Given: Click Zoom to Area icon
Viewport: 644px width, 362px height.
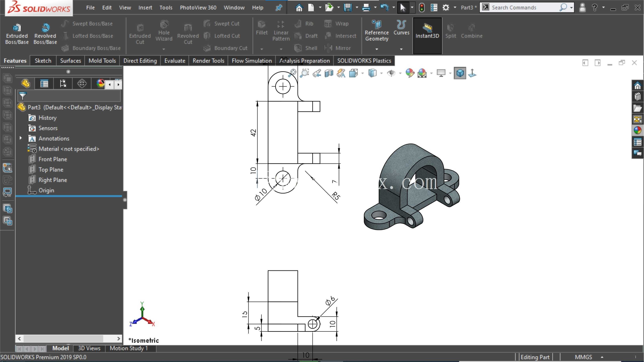Looking at the screenshot, I should pos(304,73).
